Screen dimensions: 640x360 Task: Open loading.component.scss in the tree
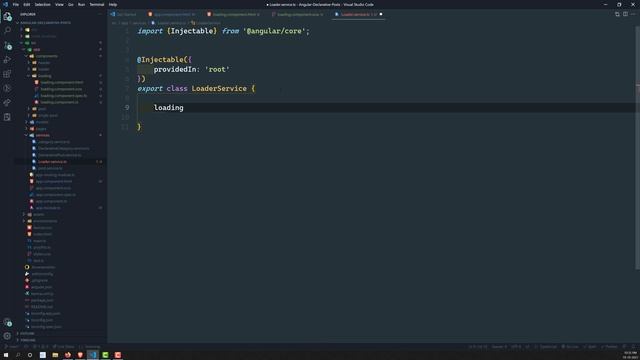point(61,89)
